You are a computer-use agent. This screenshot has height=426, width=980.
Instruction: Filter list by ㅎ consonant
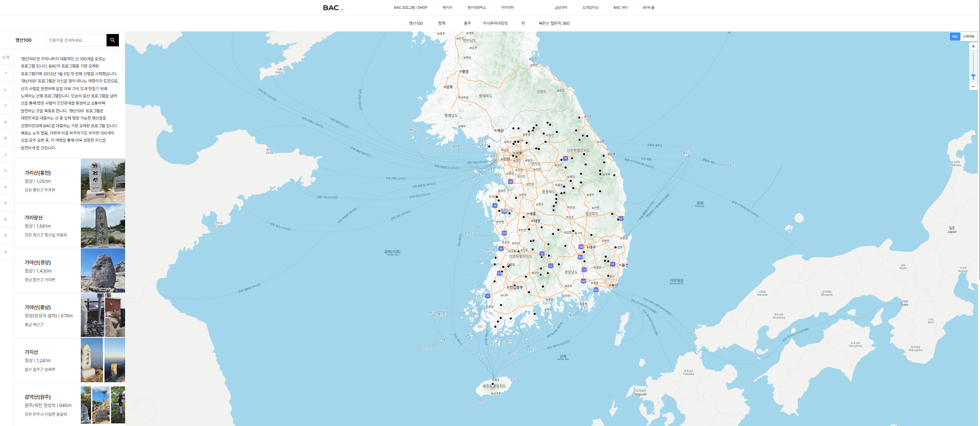pos(6,252)
